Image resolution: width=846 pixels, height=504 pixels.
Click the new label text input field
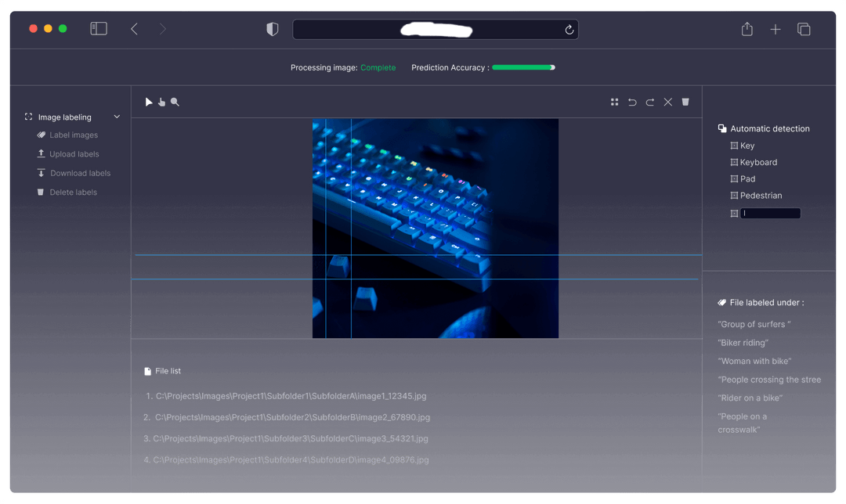tap(771, 214)
